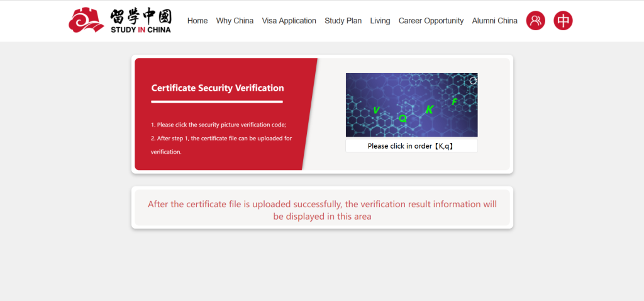Open the user account icon
The height and width of the screenshot is (301, 644).
pyautogui.click(x=535, y=21)
